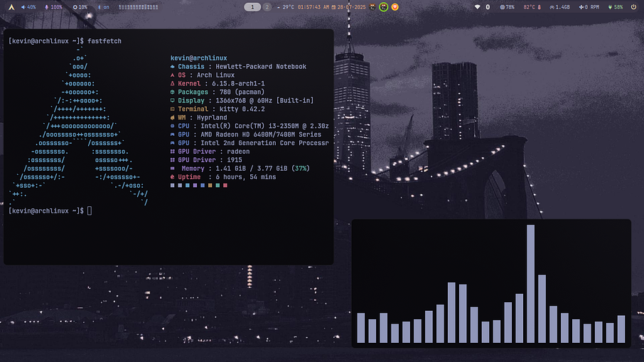Click the brightness 10% indicator
The image size is (644, 362).
click(79, 7)
